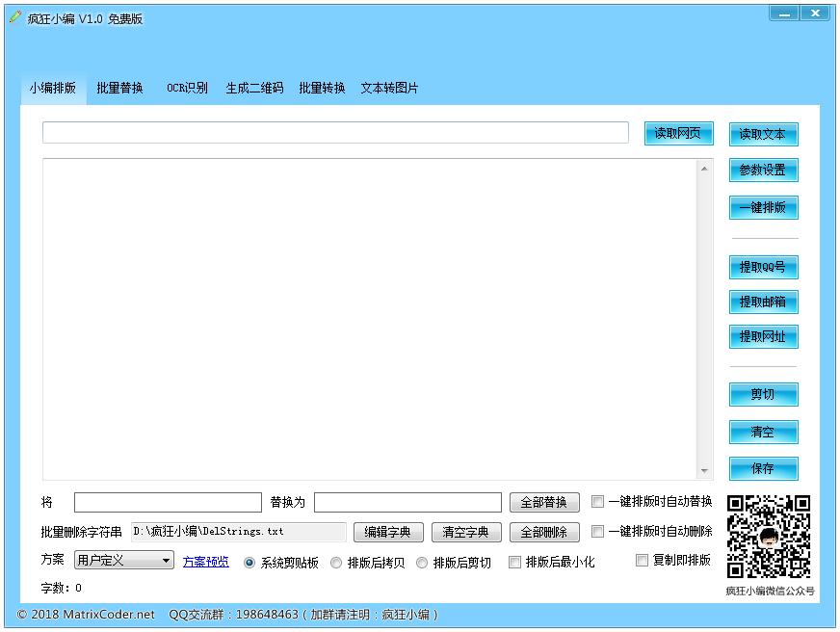Click the 剪切 (cut) button
Screen dimensions: 840x632
(x=763, y=394)
